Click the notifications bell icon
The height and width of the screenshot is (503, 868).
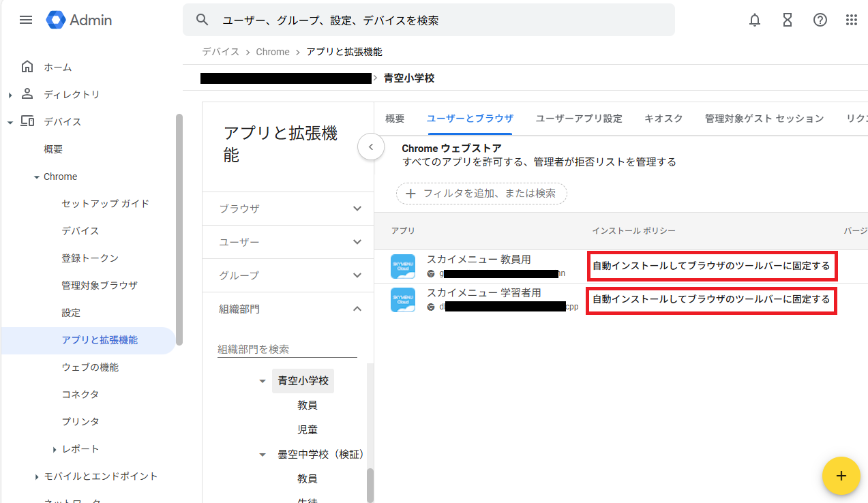(x=755, y=20)
